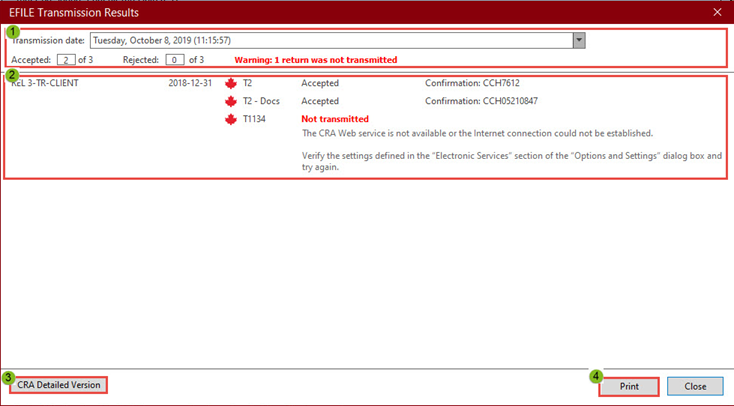The image size is (734, 406).
Task: Click the maple leaf icon beside T2 - Docs
Action: point(231,101)
